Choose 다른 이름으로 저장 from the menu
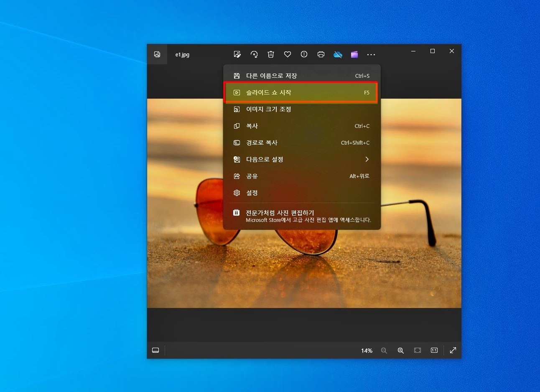Image resolution: width=540 pixels, height=392 pixels. pos(302,76)
